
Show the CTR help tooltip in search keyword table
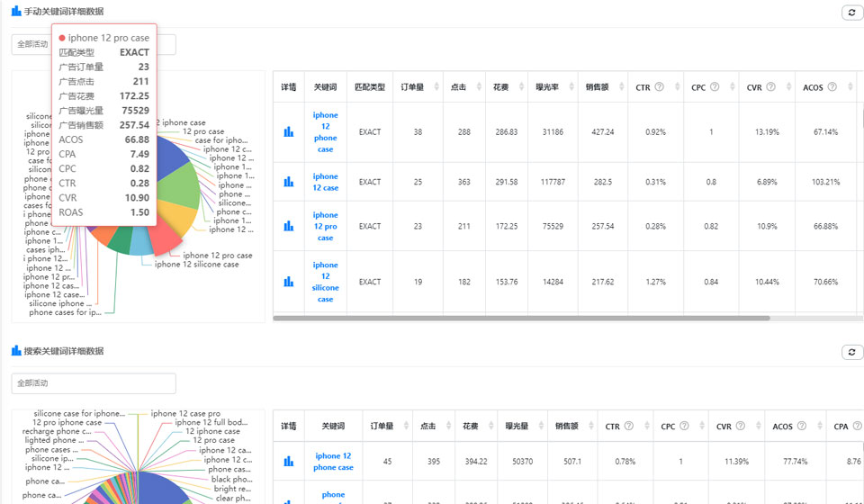point(629,426)
